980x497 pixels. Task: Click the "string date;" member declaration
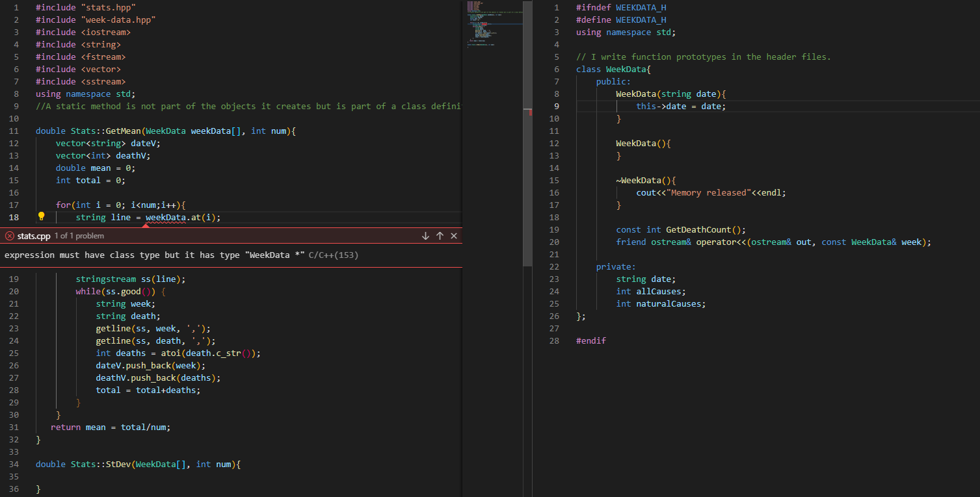pyautogui.click(x=646, y=279)
